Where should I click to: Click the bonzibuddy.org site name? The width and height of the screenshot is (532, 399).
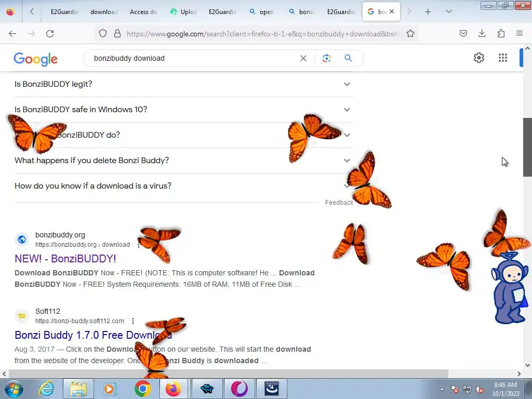tap(60, 235)
